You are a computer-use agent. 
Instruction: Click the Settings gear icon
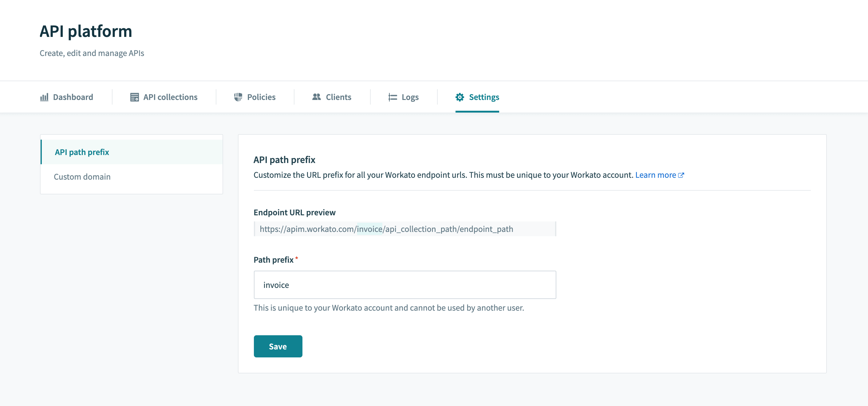coord(460,97)
